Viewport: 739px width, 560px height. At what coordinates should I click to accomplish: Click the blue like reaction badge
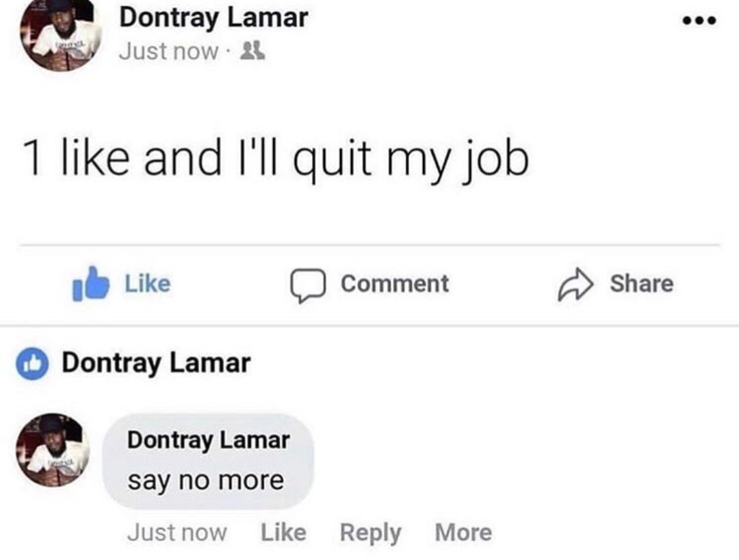coord(32,364)
